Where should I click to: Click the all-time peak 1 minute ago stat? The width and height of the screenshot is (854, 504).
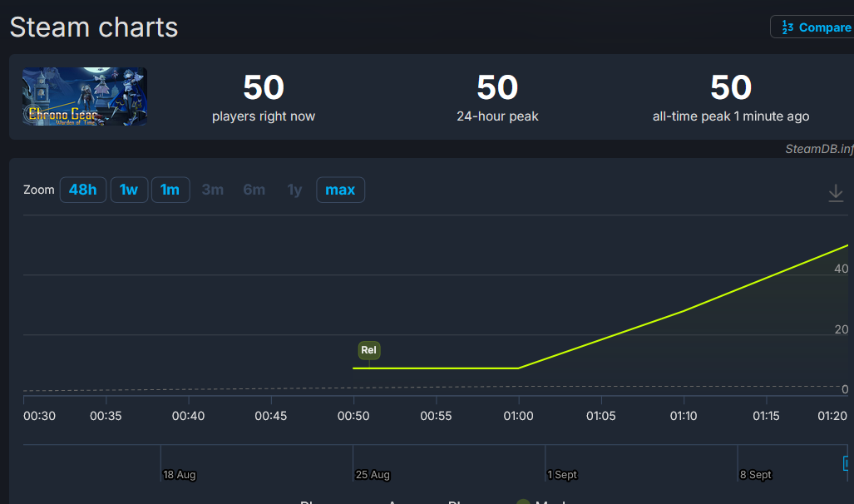(x=731, y=97)
